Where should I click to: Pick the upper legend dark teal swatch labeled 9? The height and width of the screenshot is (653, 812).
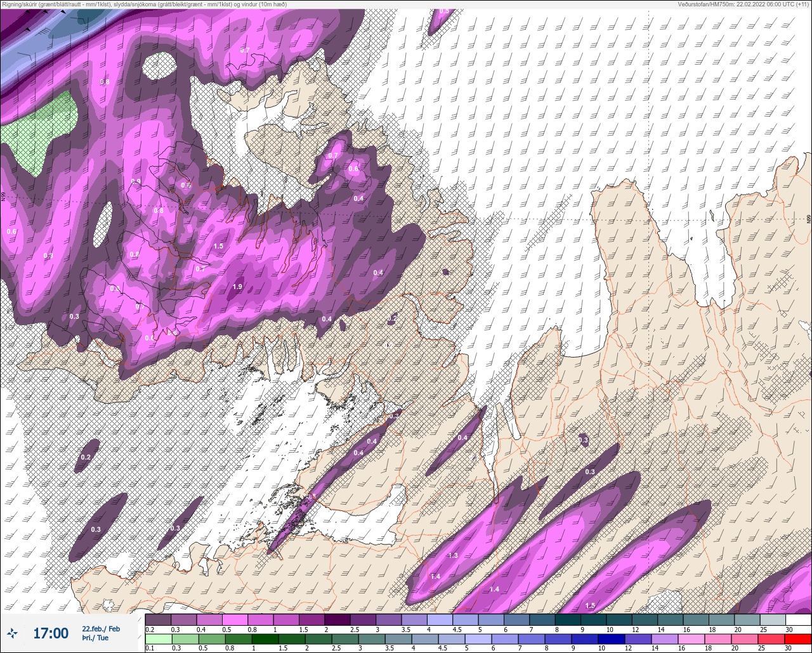[x=593, y=619]
